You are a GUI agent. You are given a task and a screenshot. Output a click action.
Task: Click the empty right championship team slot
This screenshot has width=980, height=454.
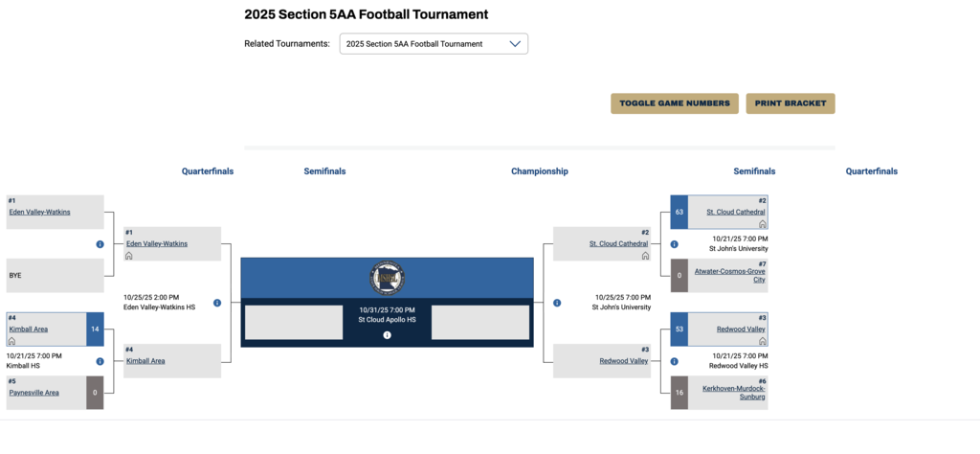[479, 323]
